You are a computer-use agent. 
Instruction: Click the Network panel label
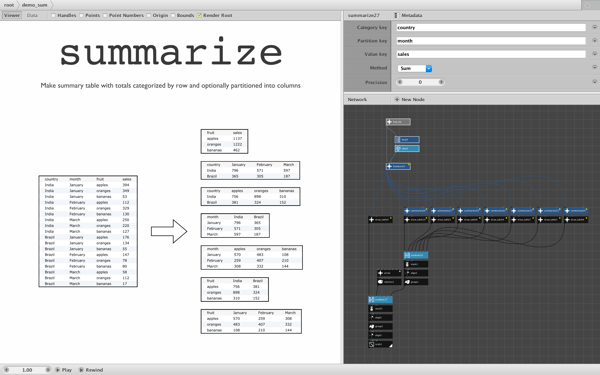pos(357,99)
